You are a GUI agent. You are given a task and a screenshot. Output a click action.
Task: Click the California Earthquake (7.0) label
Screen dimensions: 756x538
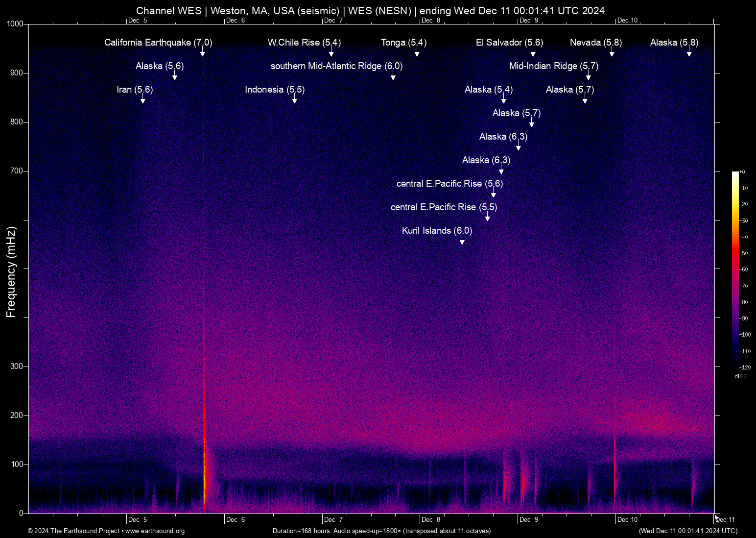(x=158, y=43)
